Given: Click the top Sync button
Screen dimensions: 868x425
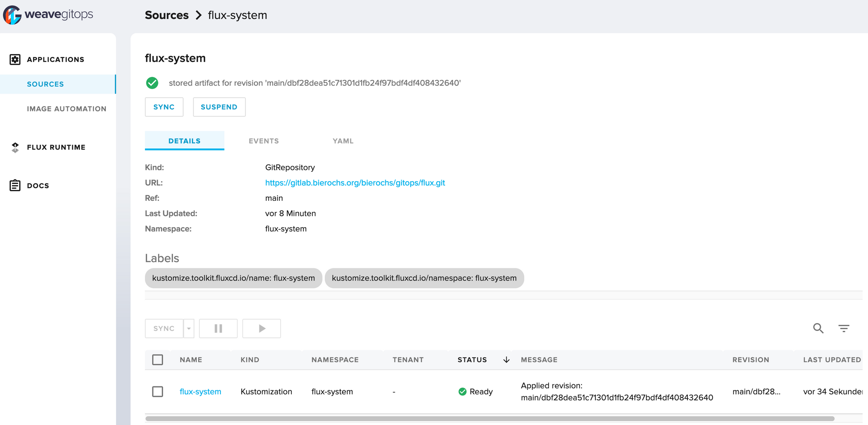Looking at the screenshot, I should point(164,107).
